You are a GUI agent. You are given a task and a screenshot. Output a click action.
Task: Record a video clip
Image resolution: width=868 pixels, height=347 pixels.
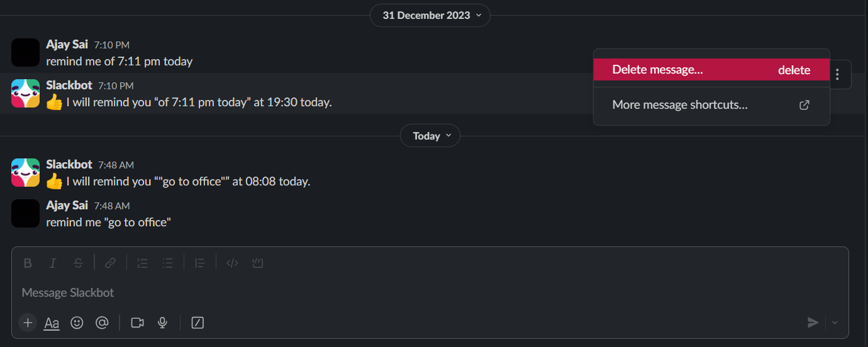pos(137,322)
